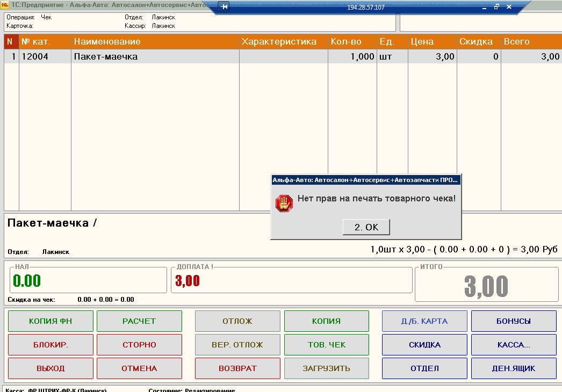Click the Ед. column header
This screenshot has height=392, width=562.
(392, 41)
